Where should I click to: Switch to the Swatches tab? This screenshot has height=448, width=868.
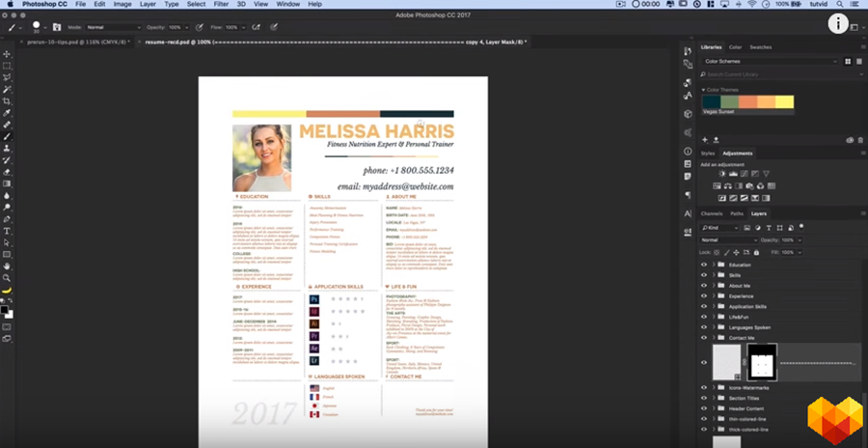pos(760,46)
